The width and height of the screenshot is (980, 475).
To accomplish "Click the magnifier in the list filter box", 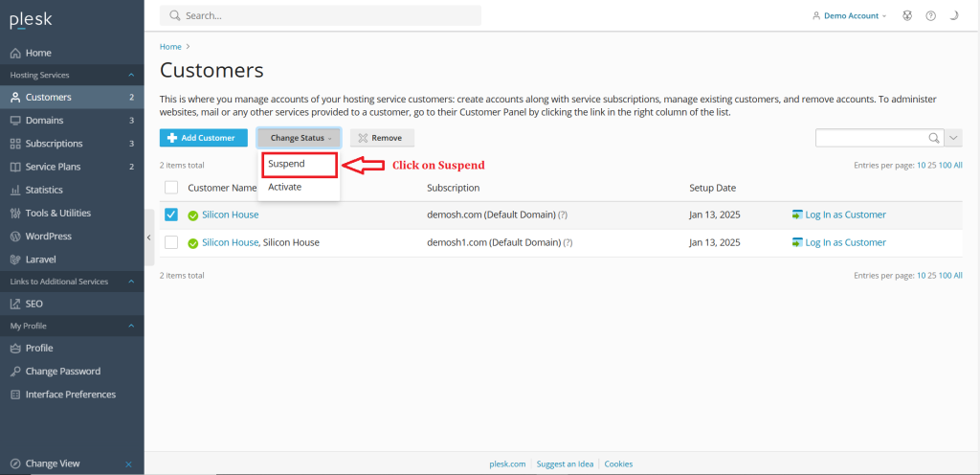I will pyautogui.click(x=934, y=138).
